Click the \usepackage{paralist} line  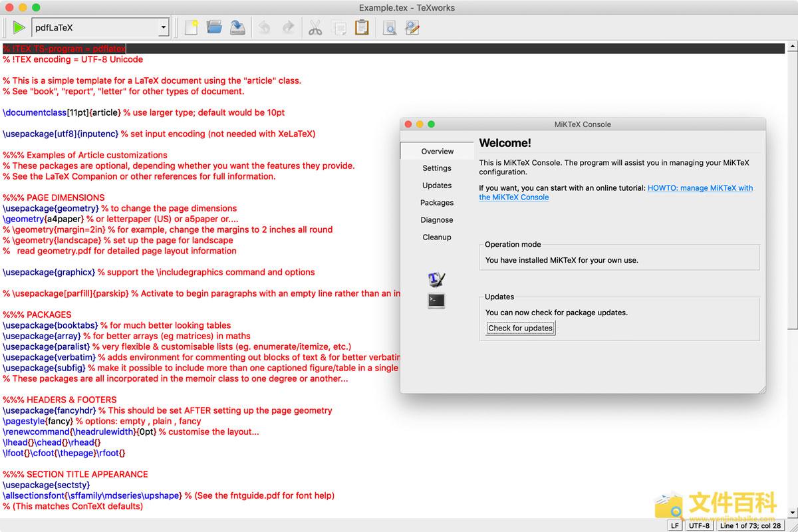point(177,346)
